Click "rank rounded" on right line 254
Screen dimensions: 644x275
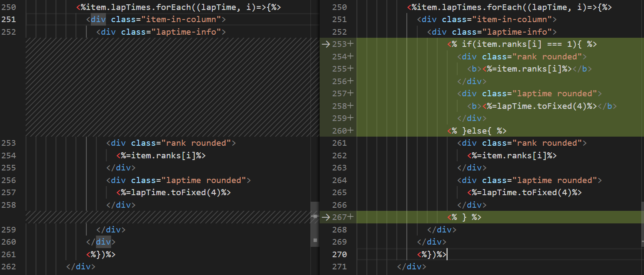[x=547, y=56]
